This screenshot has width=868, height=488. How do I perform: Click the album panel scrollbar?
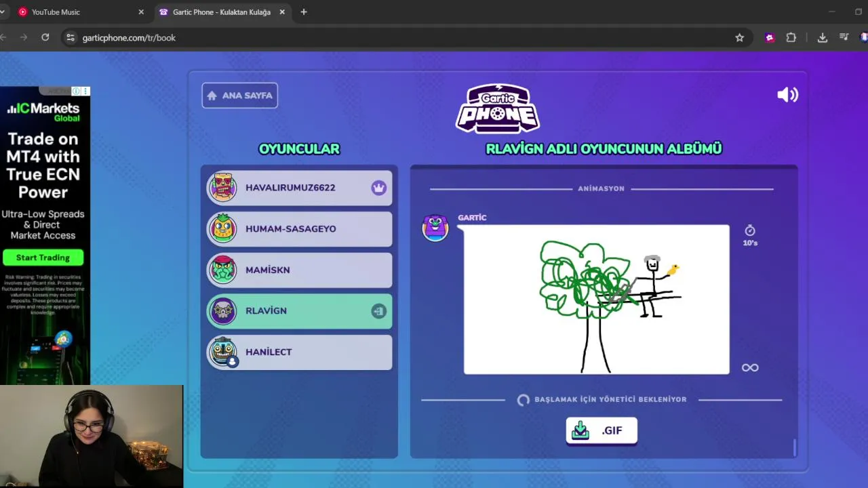point(794,447)
